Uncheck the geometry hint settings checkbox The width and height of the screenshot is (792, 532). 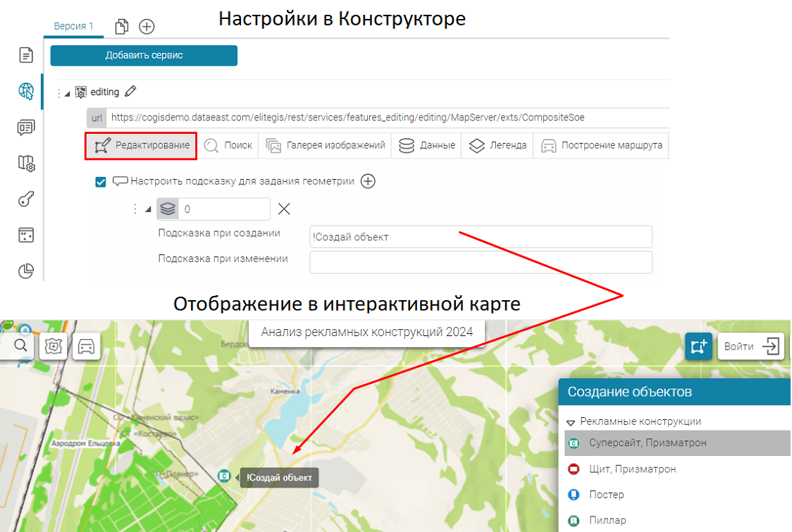tap(101, 182)
